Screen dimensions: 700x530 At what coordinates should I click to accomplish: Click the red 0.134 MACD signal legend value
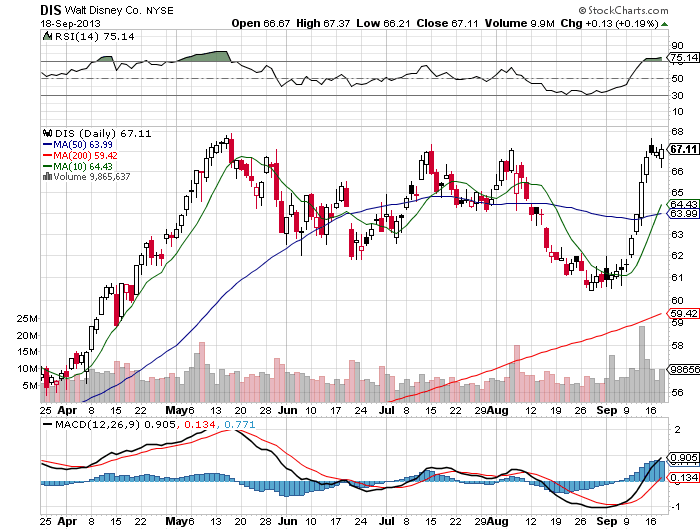tap(200, 424)
